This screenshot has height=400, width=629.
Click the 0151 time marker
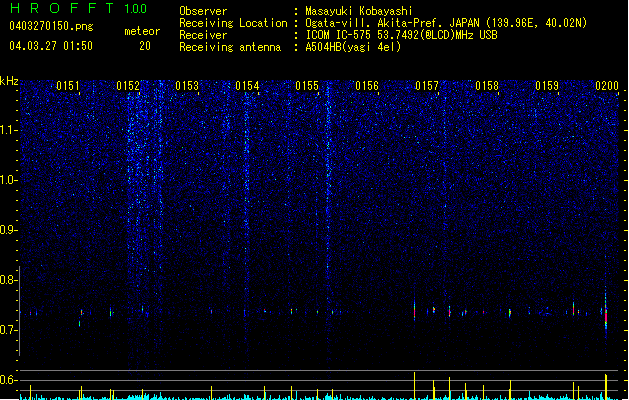coord(68,86)
